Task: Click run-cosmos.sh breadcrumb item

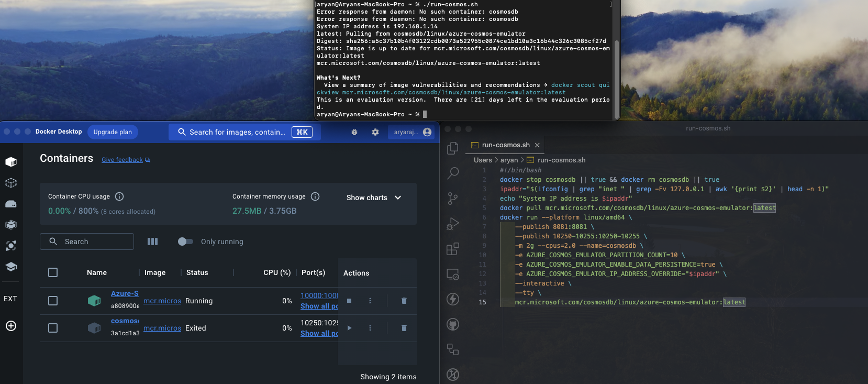Action: click(561, 160)
